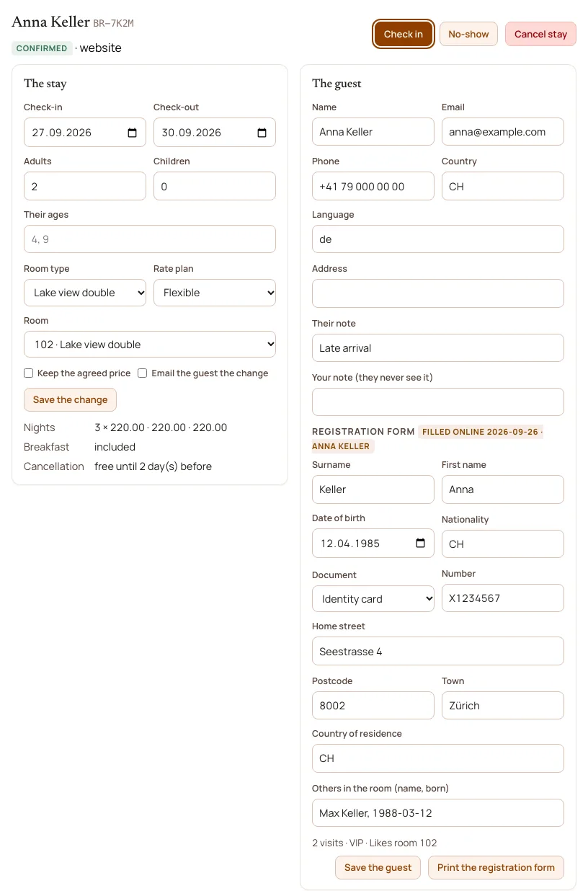
Task: Open the check-in date calendar picker icon
Action: [133, 133]
